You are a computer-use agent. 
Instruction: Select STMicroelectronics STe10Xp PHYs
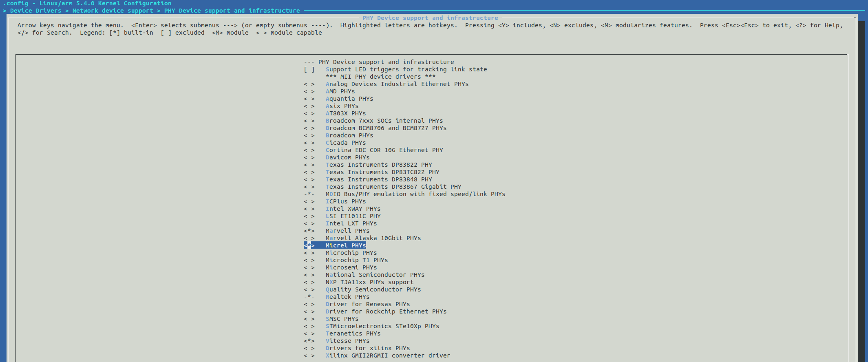pos(371,326)
